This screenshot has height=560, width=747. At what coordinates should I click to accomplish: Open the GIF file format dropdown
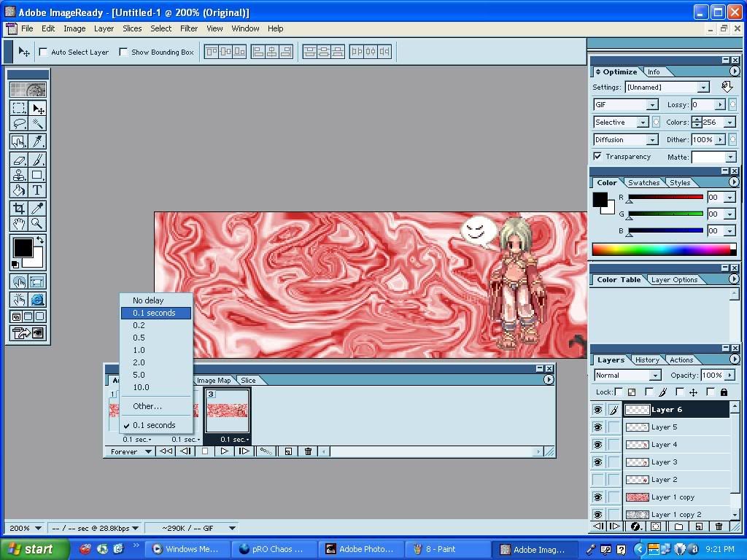pyautogui.click(x=652, y=105)
